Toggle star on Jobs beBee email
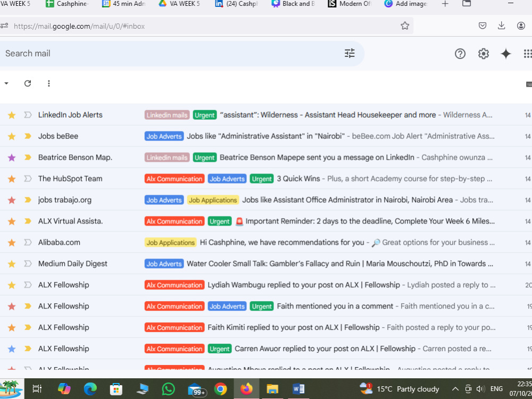Image resolution: width=532 pixels, height=399 pixels. point(12,136)
